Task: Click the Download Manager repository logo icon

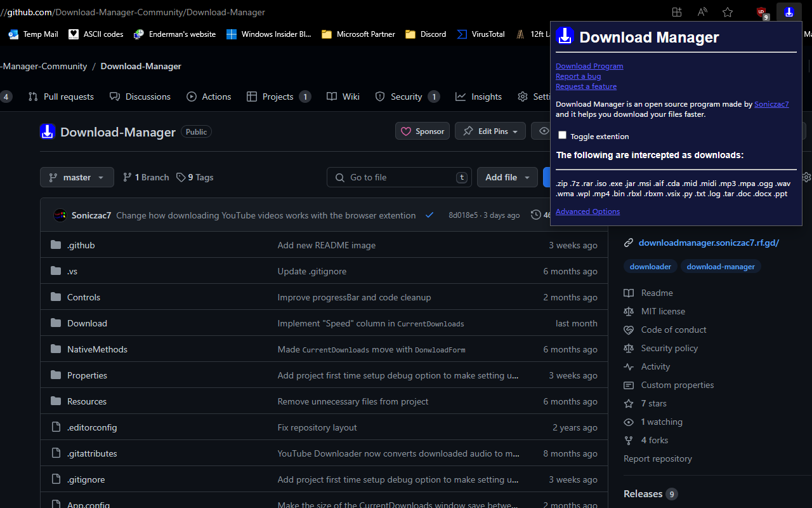Action: tap(48, 131)
